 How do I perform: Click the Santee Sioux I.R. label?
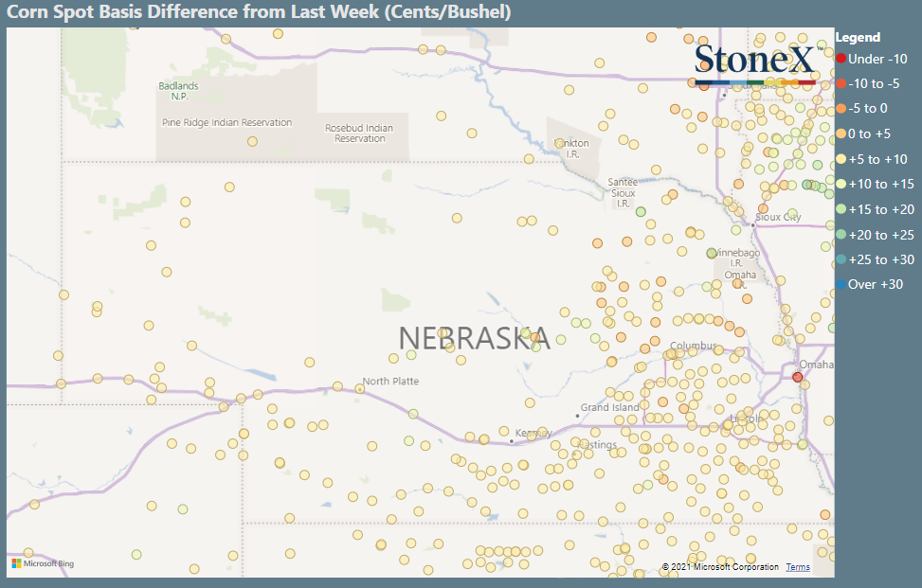(x=624, y=192)
